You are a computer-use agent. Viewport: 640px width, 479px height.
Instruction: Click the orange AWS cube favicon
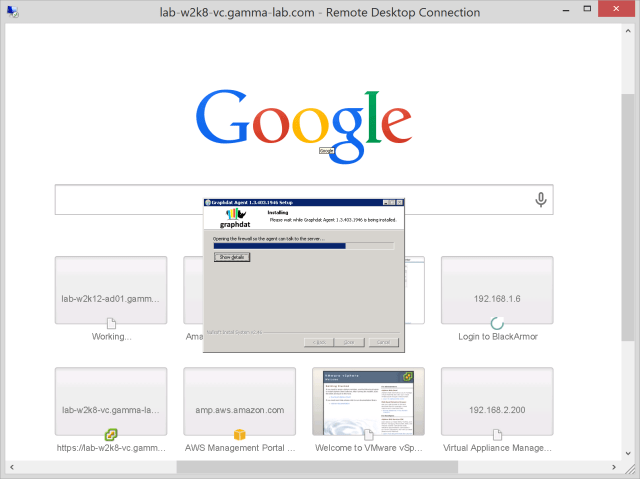tap(240, 435)
